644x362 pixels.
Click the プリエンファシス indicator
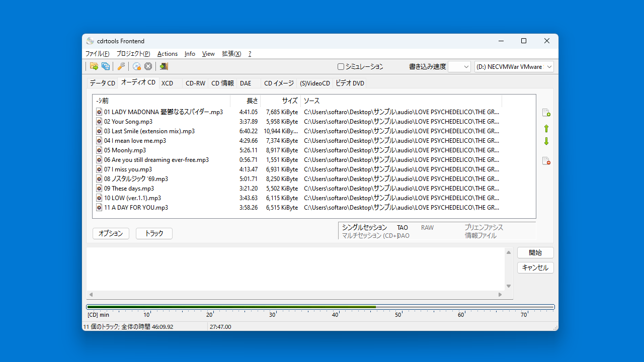484,228
